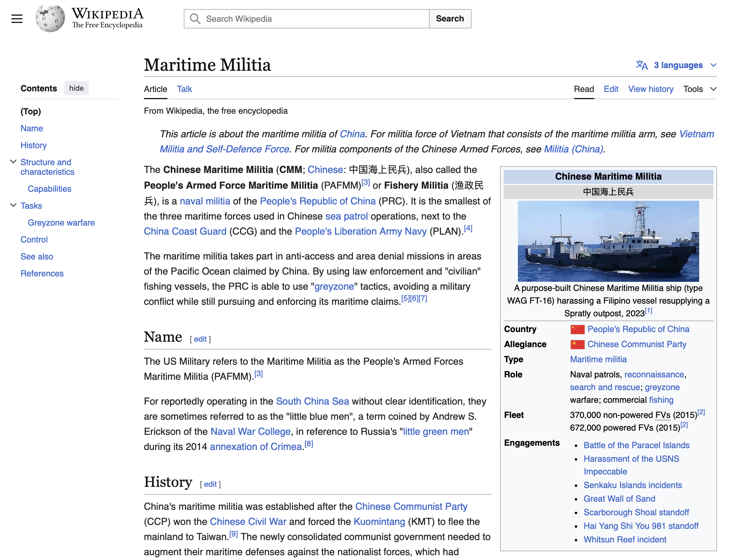Open the militia ship infobox photo
The width and height of the screenshot is (737, 560).
pos(608,241)
